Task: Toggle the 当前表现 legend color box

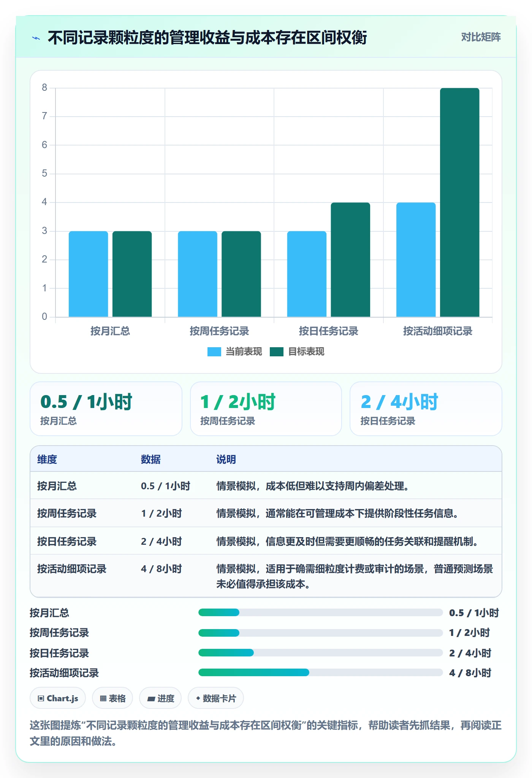Action: click(214, 352)
